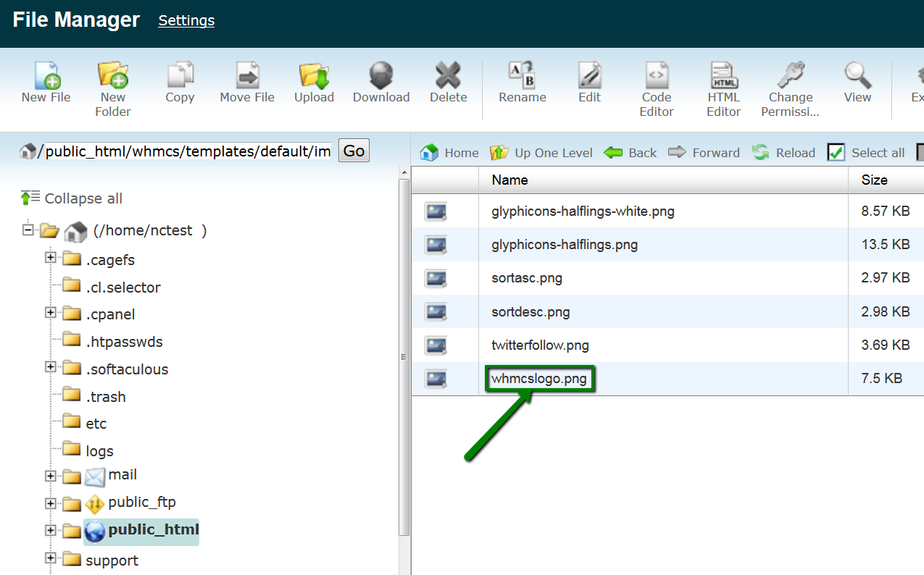This screenshot has height=575, width=924.
Task: Create a New Folder from toolbar
Action: pos(113,75)
